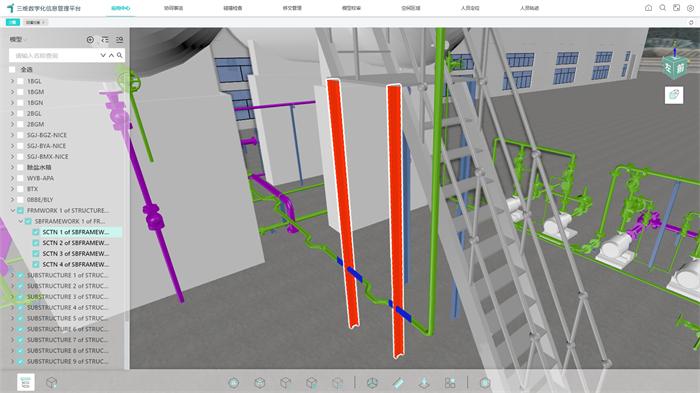Click the 3D view orientation cube

[674, 67]
